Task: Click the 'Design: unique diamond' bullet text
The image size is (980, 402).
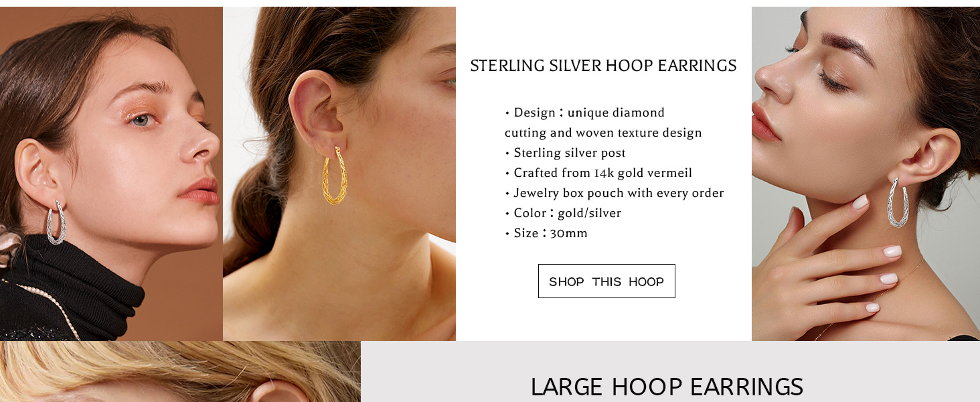Action: coord(584,113)
